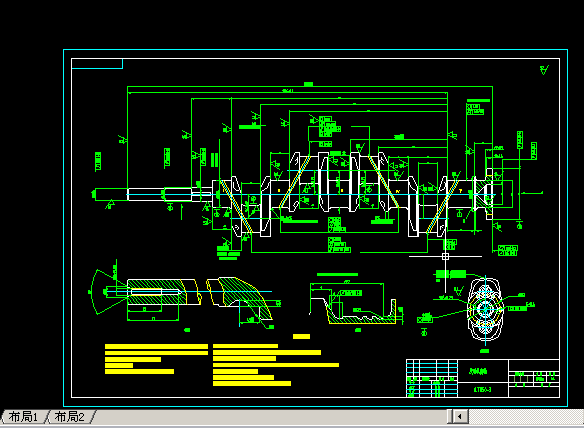Select the title block table at drawing's bottom-right
This screenshot has width=584, height=428.
tap(483, 378)
